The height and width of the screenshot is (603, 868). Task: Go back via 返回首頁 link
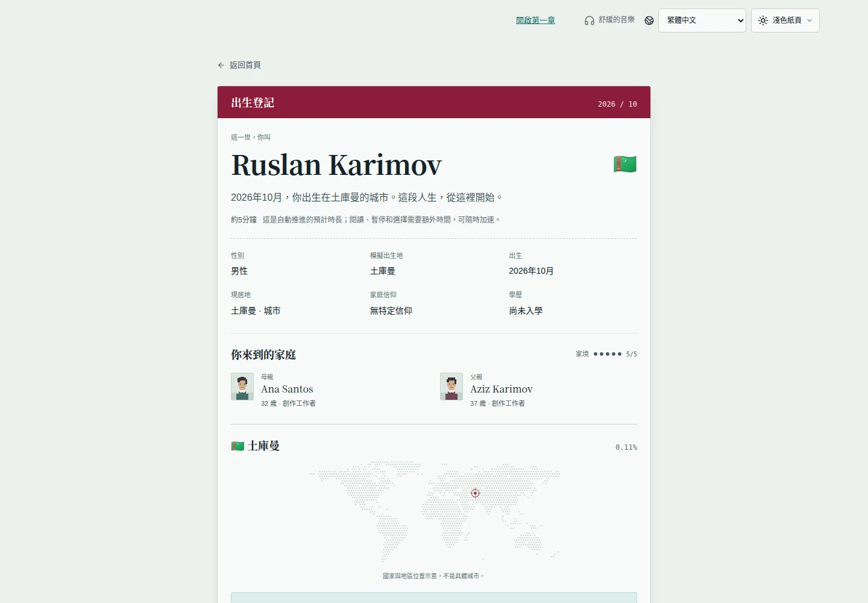239,65
